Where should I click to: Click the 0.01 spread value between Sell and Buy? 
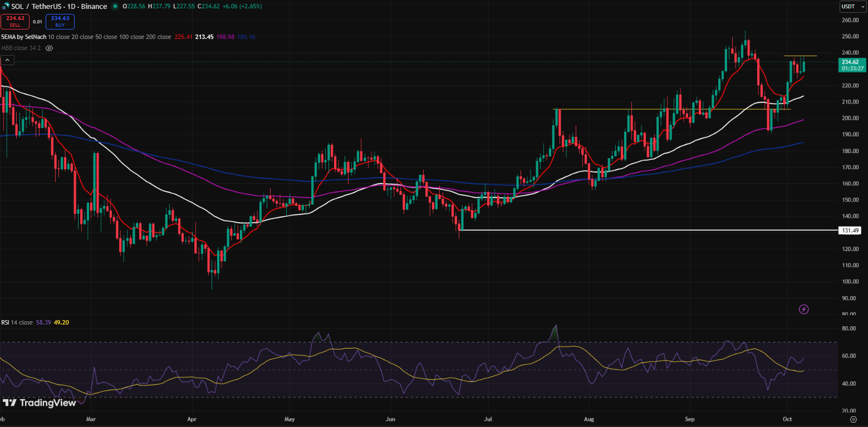click(x=37, y=22)
